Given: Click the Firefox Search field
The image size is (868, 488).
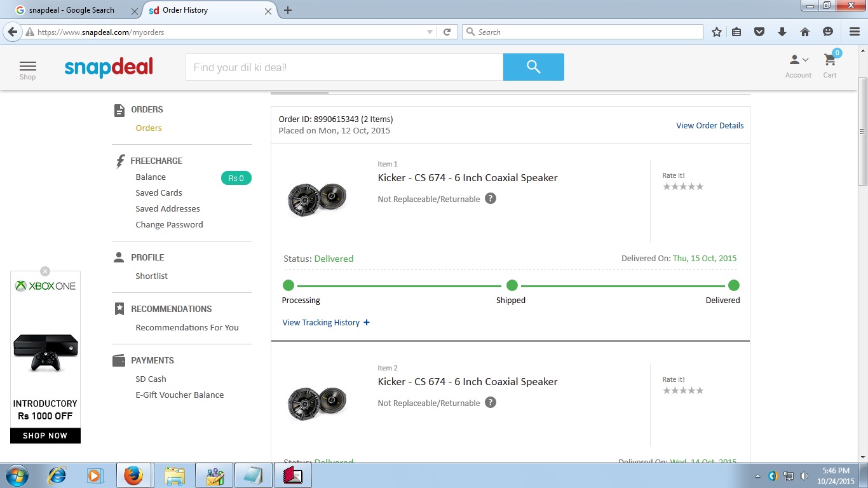Looking at the screenshot, I should click(583, 32).
